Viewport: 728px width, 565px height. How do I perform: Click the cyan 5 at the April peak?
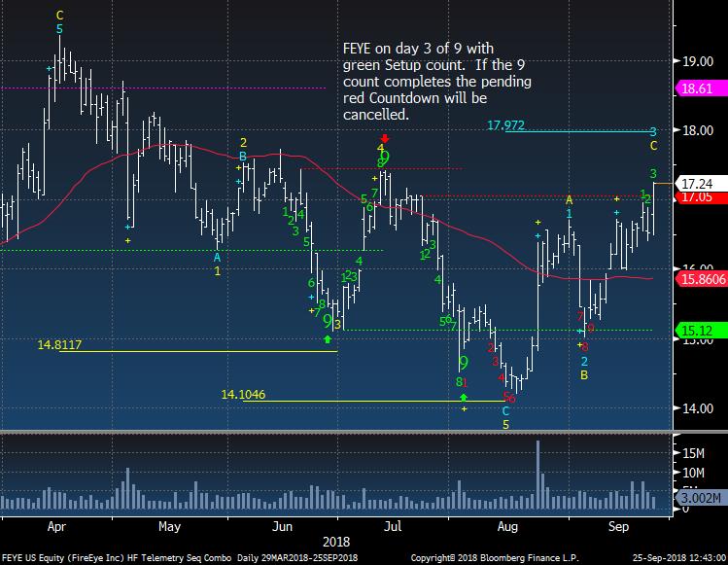(x=59, y=29)
